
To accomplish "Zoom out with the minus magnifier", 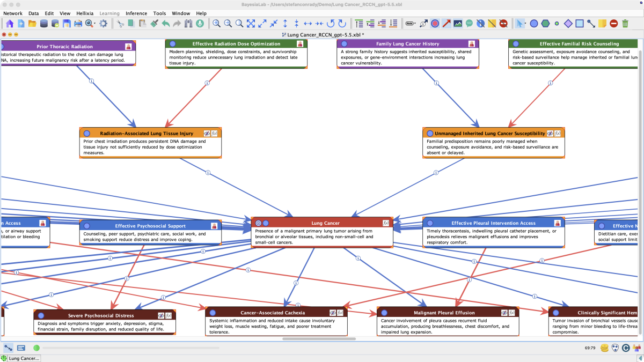I will tap(228, 24).
